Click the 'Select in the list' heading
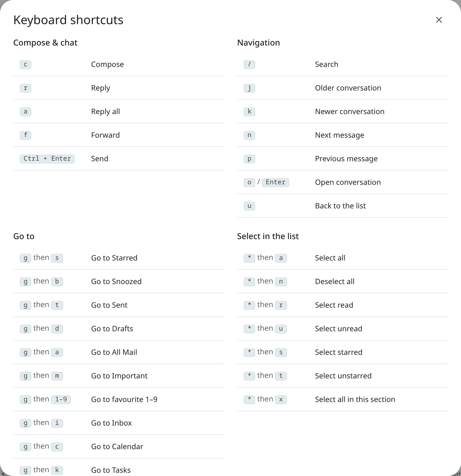This screenshot has width=461, height=476. click(x=268, y=236)
